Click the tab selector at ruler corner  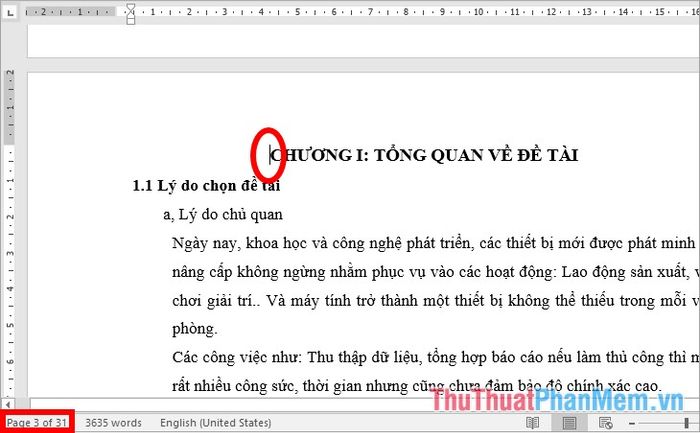coord(9,12)
